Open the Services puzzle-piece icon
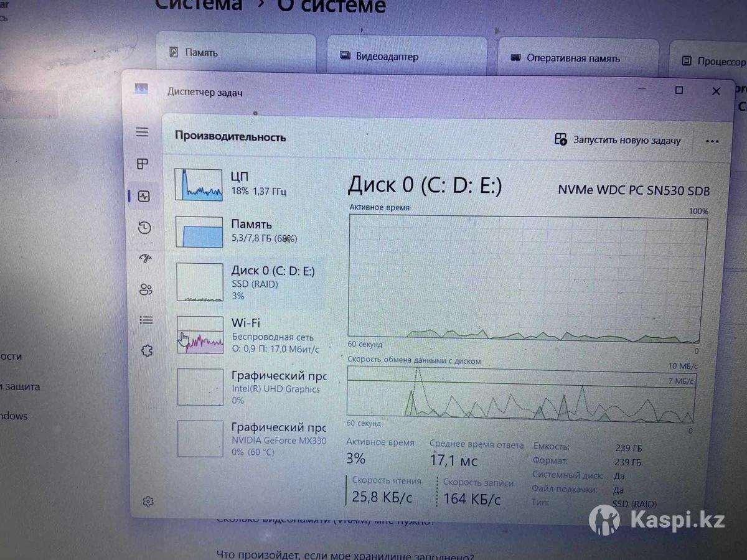Screen dimensions: 747x560 point(147,351)
